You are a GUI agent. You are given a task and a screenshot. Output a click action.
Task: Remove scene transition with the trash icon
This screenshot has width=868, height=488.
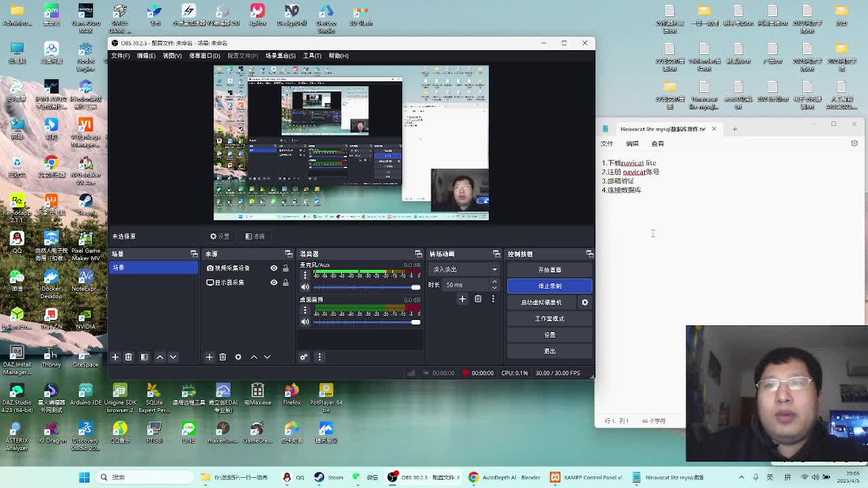tap(478, 299)
